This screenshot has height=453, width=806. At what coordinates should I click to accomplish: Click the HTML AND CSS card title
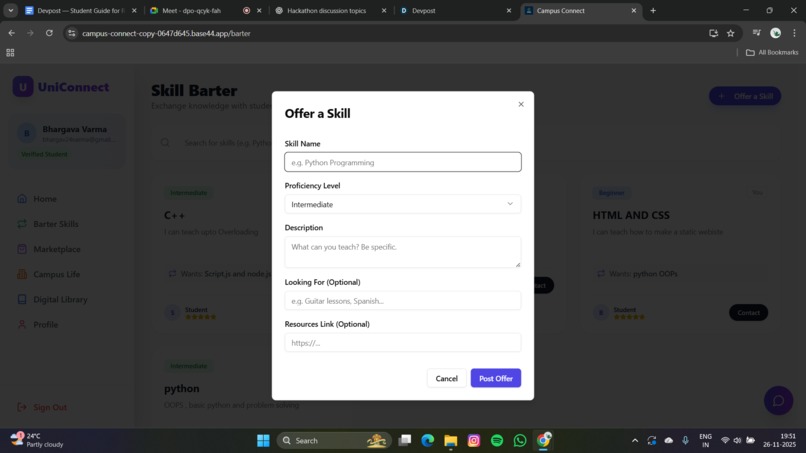tap(631, 215)
